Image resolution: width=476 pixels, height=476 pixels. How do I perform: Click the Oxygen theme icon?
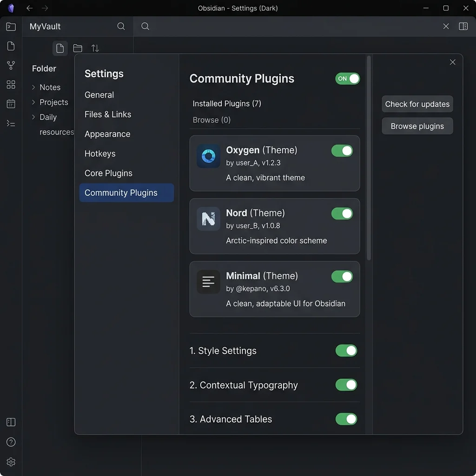point(209,156)
